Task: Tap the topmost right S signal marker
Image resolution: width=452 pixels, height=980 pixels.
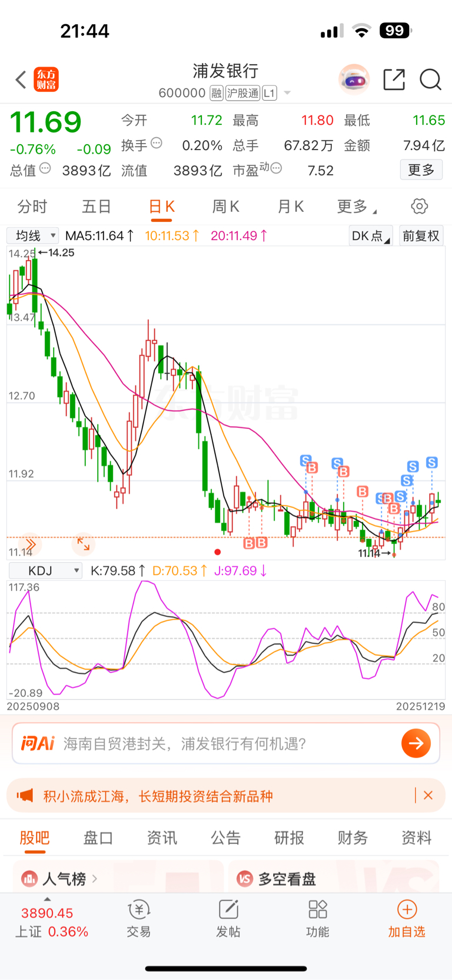Action: [x=432, y=463]
